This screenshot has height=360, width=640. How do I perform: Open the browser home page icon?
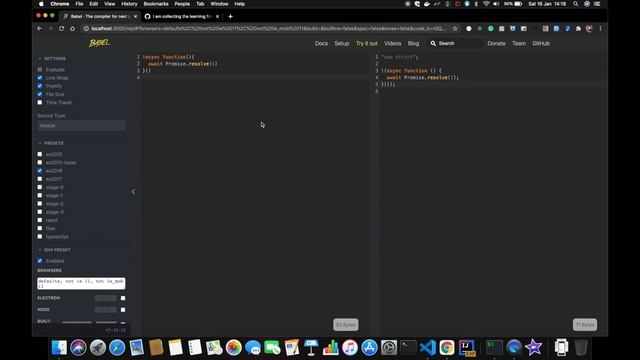click(72, 29)
